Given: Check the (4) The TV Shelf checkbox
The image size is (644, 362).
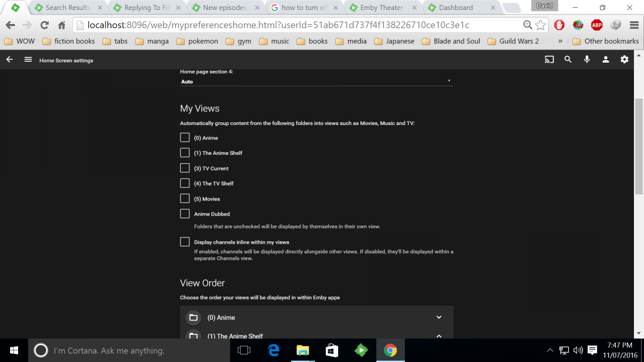Looking at the screenshot, I should [x=185, y=183].
